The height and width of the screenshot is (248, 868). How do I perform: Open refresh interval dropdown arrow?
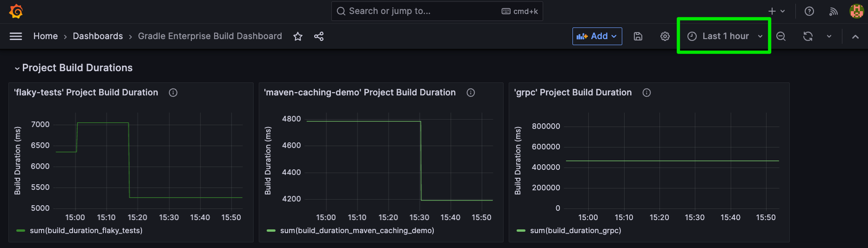pos(829,36)
